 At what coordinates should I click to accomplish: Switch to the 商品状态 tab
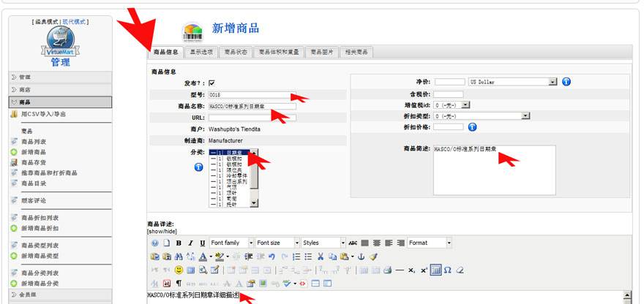[236, 52]
